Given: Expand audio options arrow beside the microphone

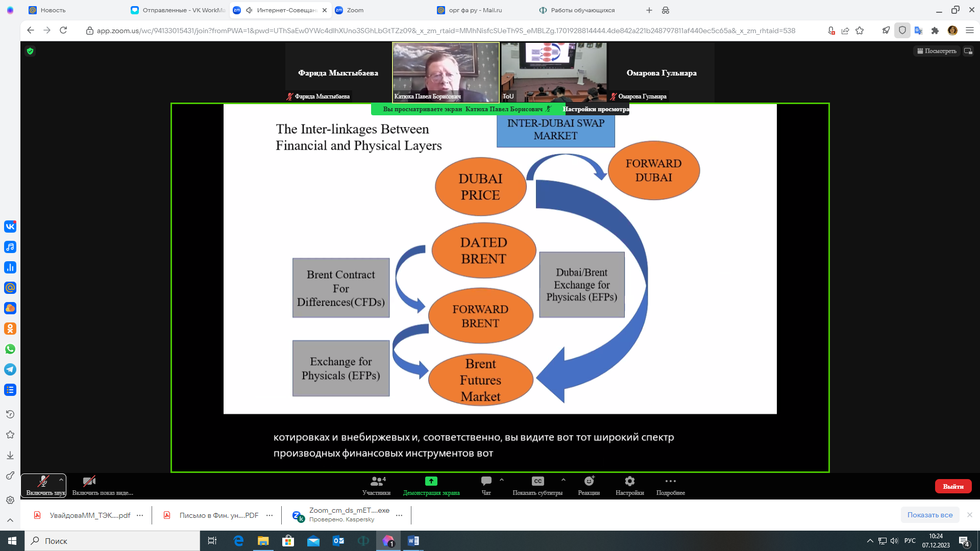Looking at the screenshot, I should point(61,480).
